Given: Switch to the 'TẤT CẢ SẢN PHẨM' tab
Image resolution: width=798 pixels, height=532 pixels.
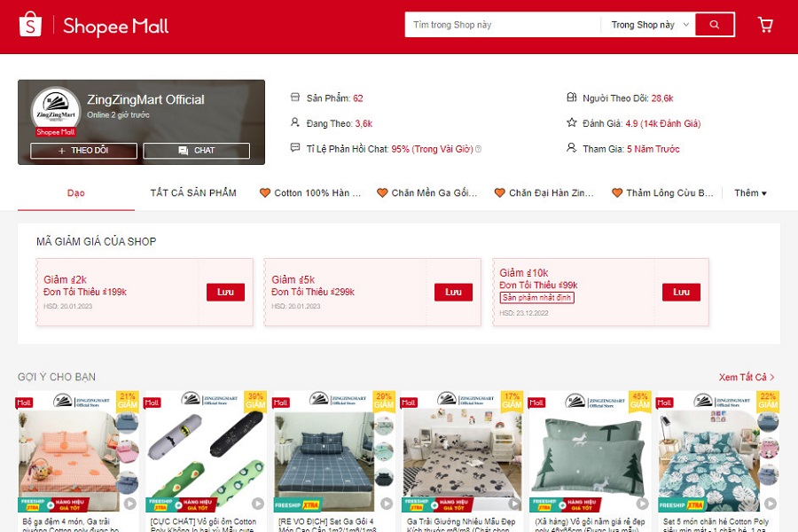Looking at the screenshot, I should click(193, 192).
